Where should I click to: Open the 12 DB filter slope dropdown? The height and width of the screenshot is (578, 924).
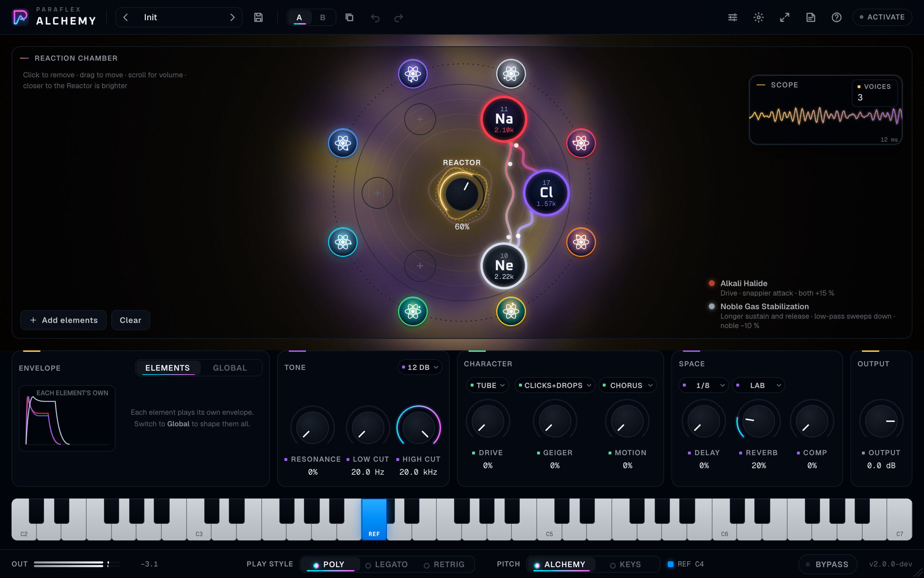click(420, 367)
